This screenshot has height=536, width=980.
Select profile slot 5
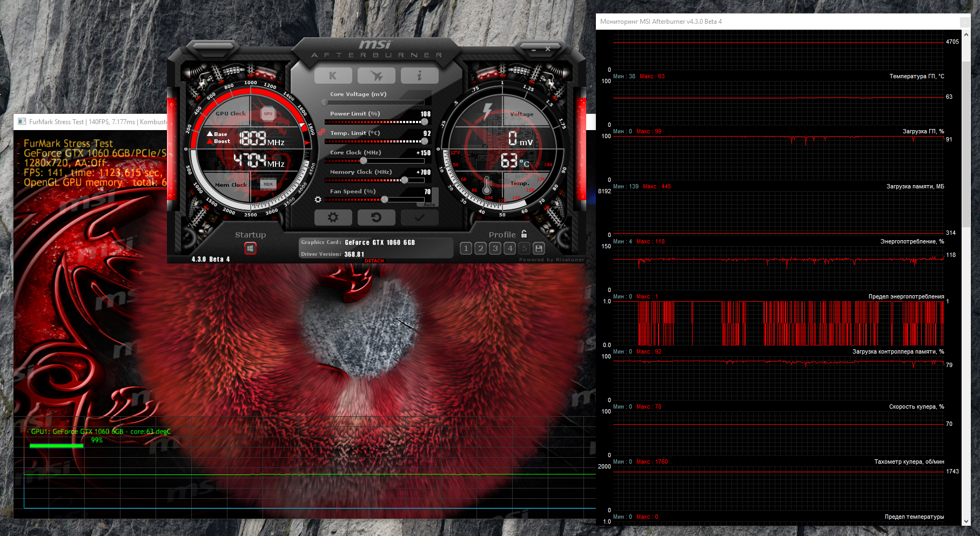pyautogui.click(x=524, y=248)
